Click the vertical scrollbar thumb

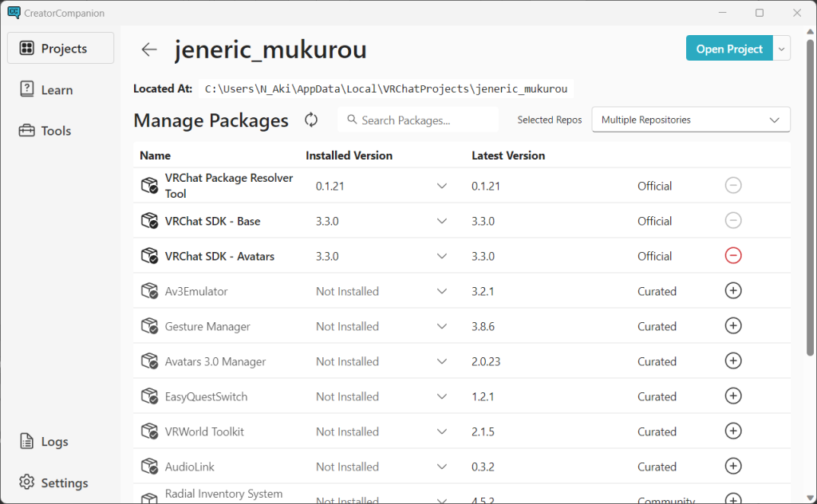click(x=810, y=198)
